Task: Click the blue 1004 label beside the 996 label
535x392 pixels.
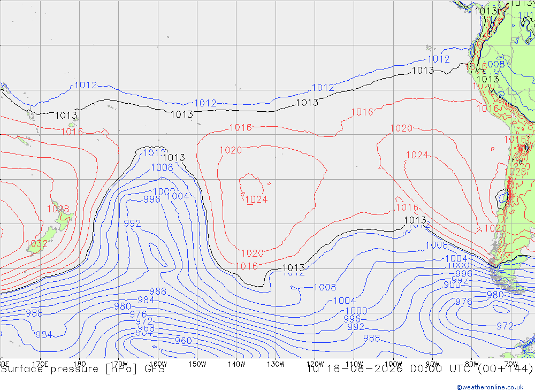Action: (178, 196)
